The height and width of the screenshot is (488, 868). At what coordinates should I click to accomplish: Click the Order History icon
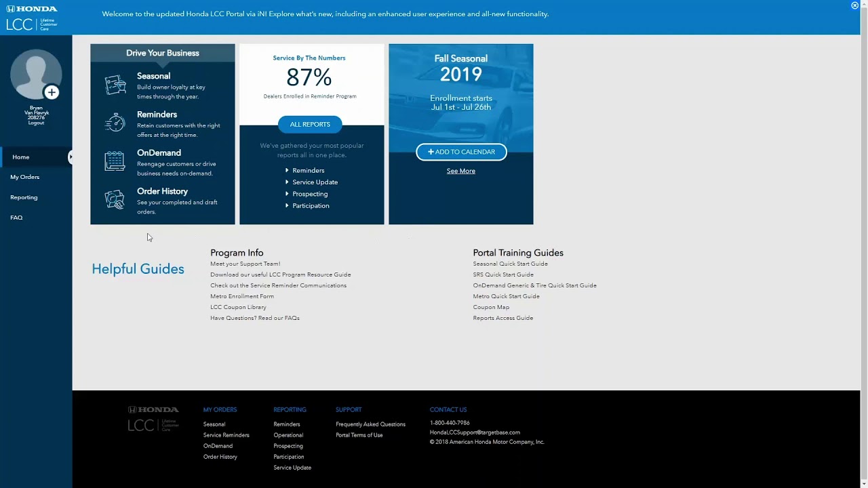(x=115, y=199)
